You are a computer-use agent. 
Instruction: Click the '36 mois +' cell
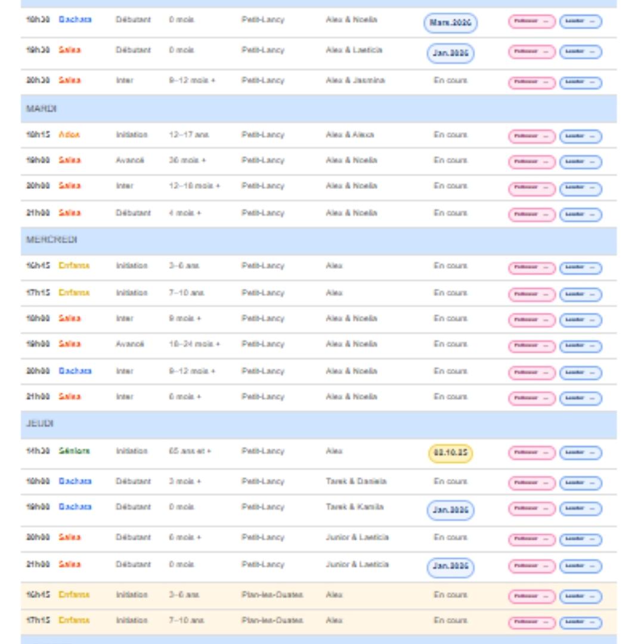tap(187, 160)
